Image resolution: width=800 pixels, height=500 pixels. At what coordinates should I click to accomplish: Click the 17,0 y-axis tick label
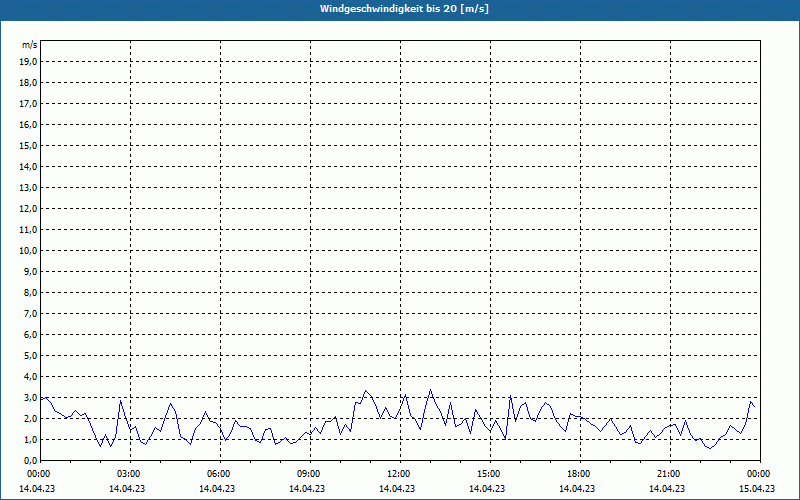click(28, 104)
